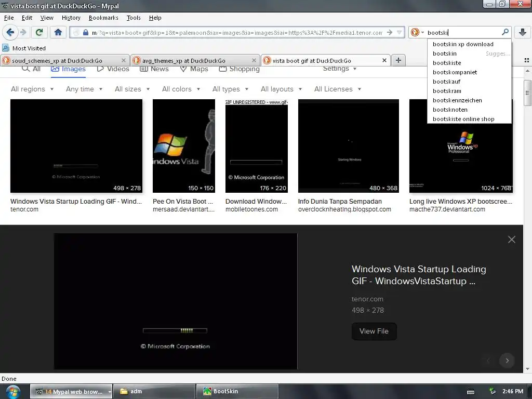
Task: Click the magnifier search button in search box
Action: 505,32
